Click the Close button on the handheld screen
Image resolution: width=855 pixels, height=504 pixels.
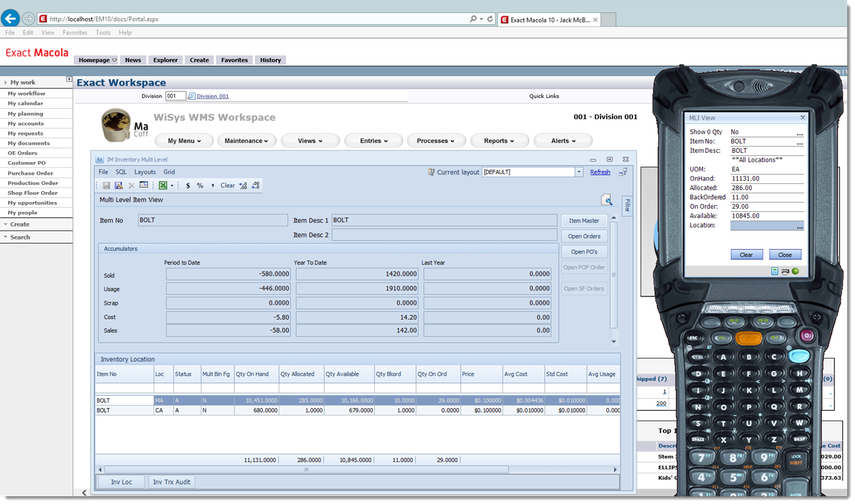[785, 255]
